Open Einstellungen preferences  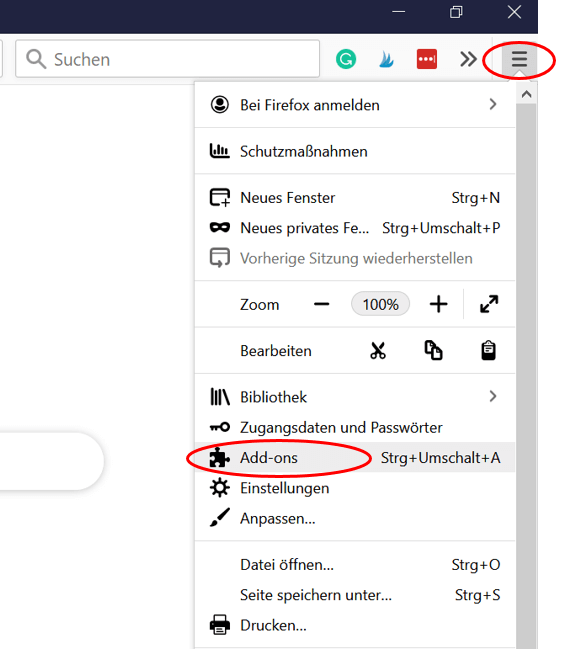pyautogui.click(x=355, y=488)
